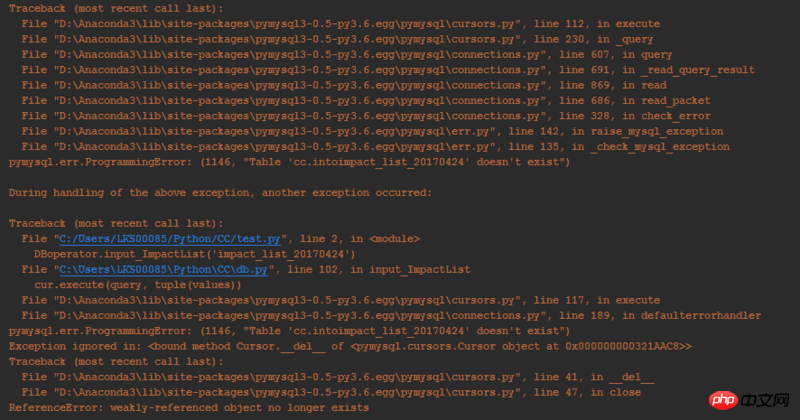Click the 'During handling of the above exception' line

click(220, 193)
